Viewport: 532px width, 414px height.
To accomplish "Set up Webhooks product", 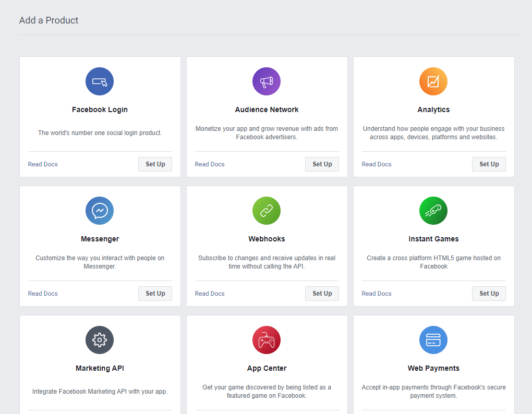I will 322,294.
